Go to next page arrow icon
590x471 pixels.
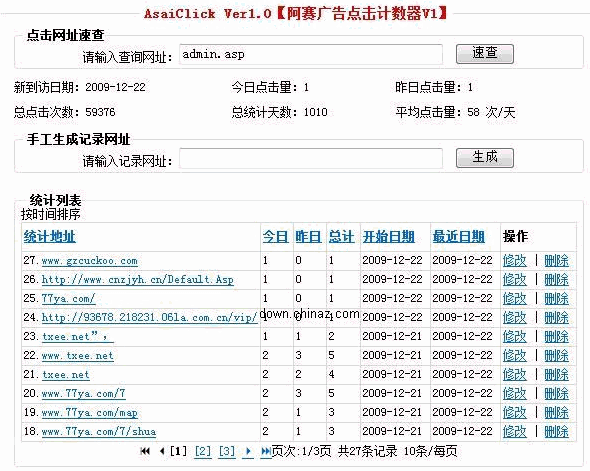(248, 451)
